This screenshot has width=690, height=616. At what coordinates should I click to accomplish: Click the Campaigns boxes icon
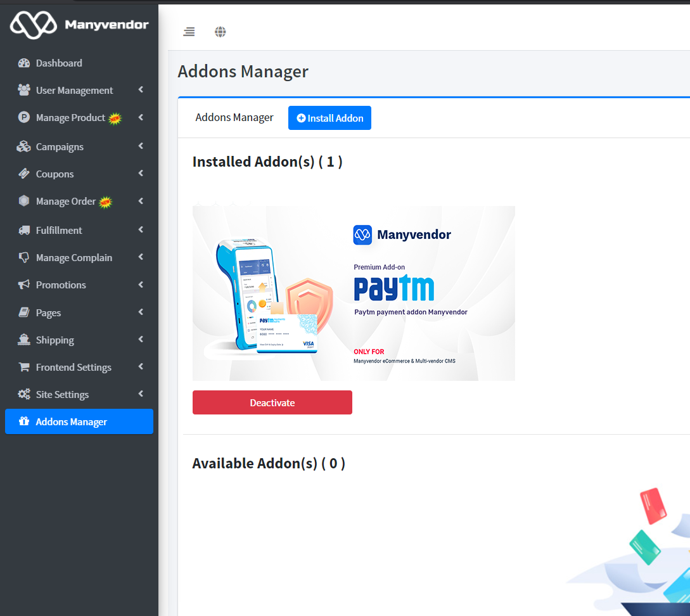point(24,146)
